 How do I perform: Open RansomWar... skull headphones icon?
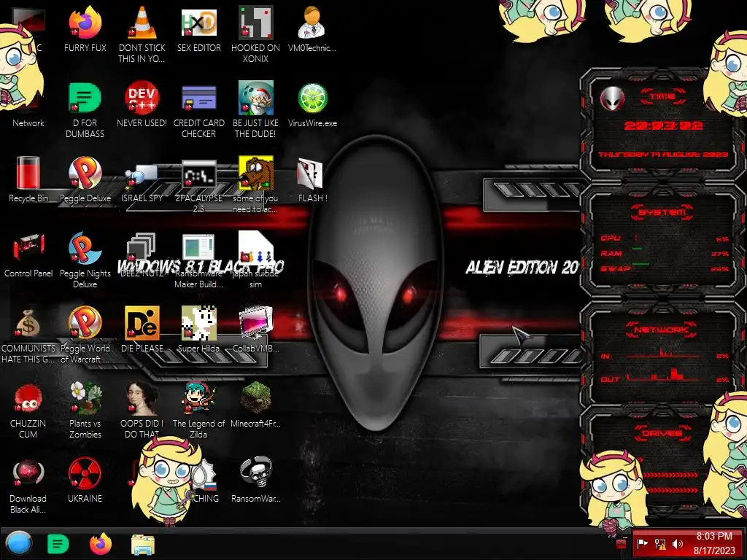(256, 472)
